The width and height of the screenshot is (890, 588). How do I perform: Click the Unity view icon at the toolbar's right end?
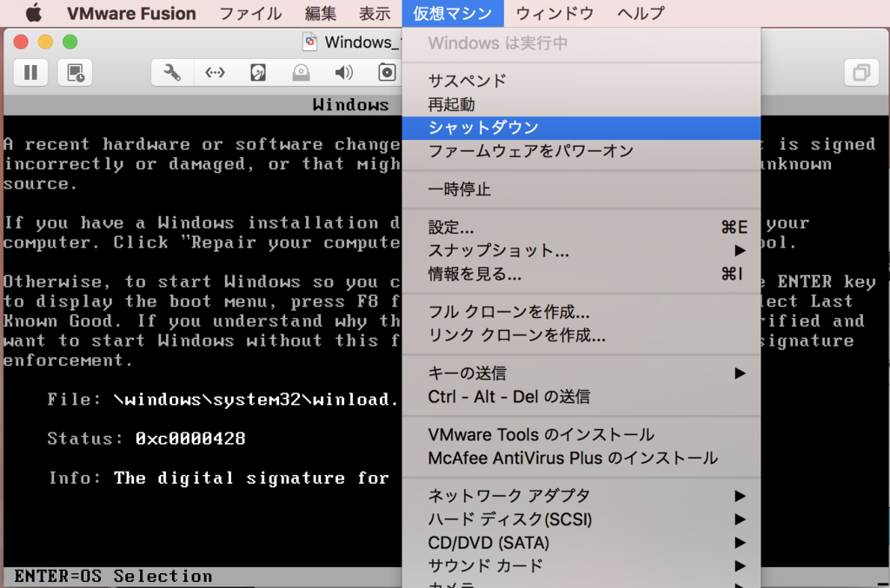click(x=861, y=73)
